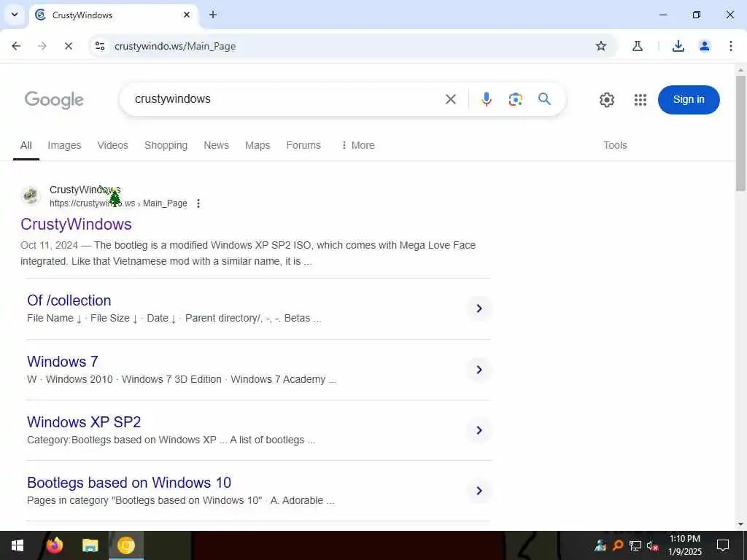Switch to the Videos tab

tap(113, 145)
